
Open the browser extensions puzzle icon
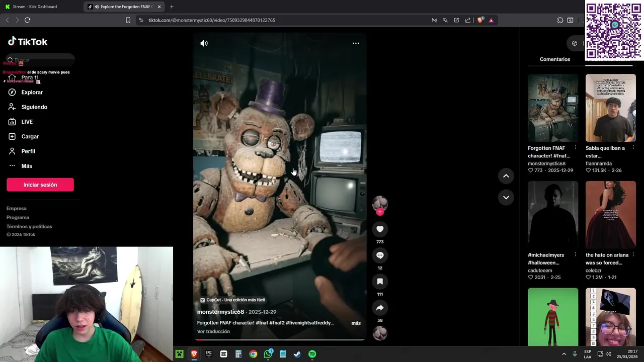pyautogui.click(x=560, y=20)
